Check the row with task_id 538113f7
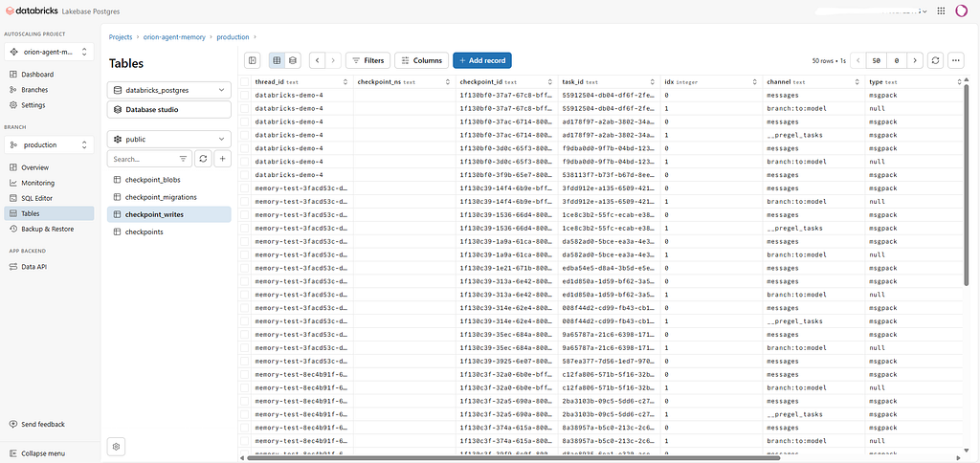This screenshot has height=463, width=980. [x=244, y=175]
